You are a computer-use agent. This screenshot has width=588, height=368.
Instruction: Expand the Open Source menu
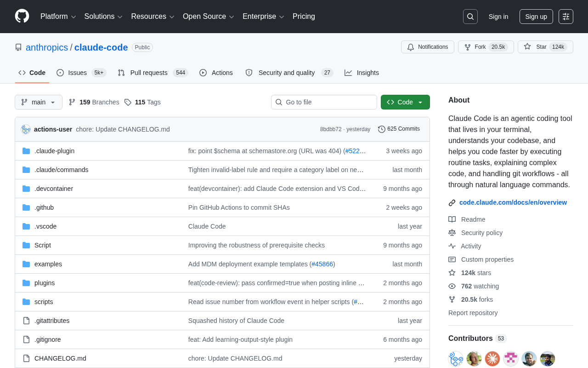coord(209,17)
